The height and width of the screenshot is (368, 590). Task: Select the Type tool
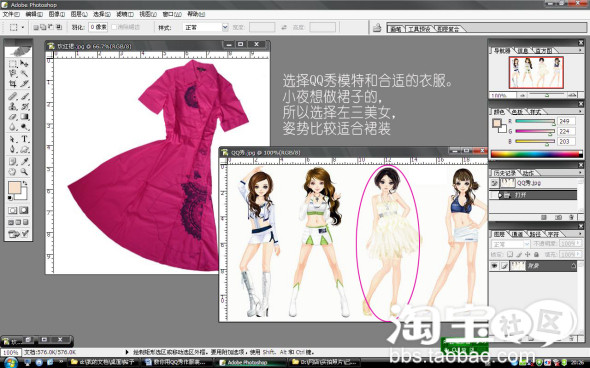pos(24,139)
